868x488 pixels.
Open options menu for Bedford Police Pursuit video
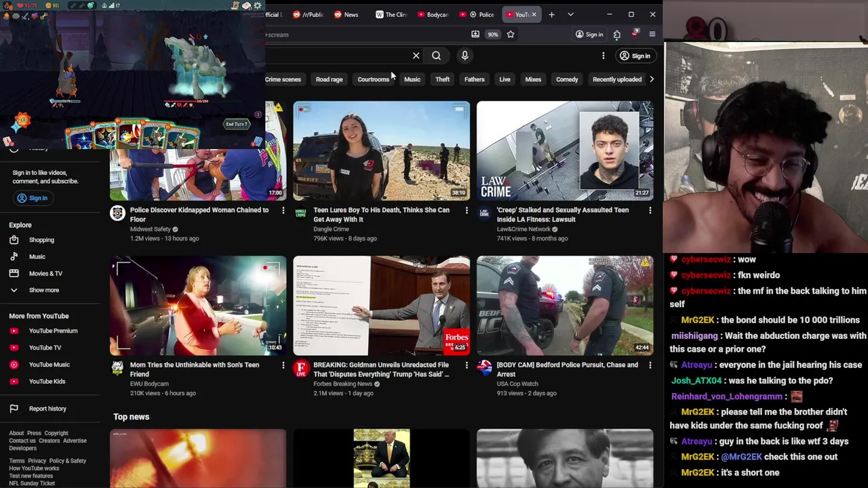point(650,365)
